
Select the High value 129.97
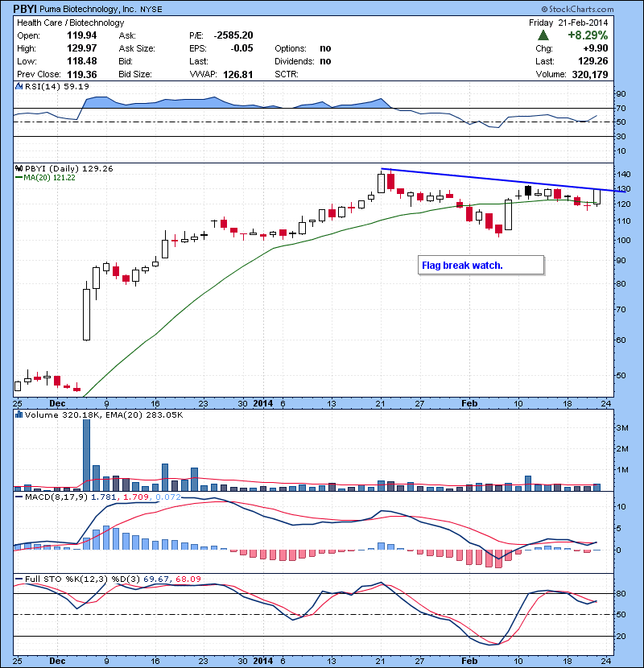[82, 48]
